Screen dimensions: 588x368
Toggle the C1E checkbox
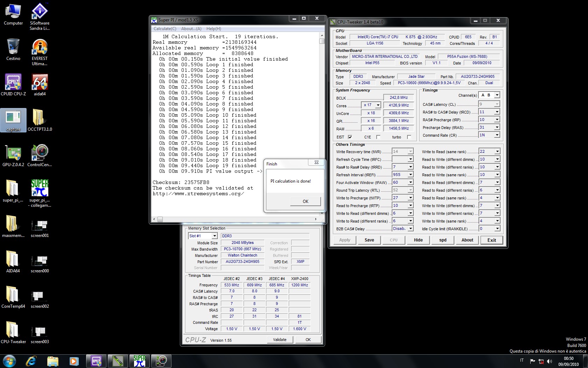[378, 137]
